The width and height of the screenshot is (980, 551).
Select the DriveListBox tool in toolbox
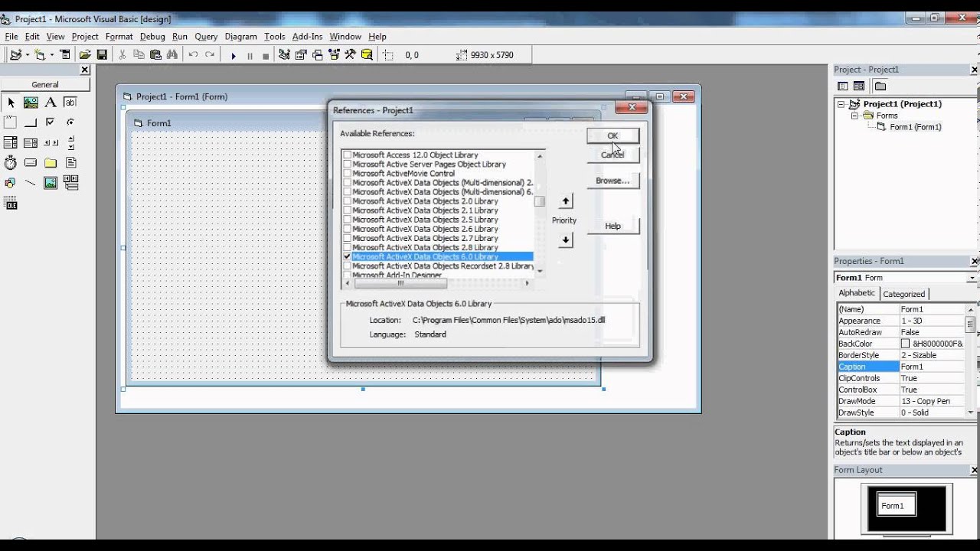pos(31,162)
